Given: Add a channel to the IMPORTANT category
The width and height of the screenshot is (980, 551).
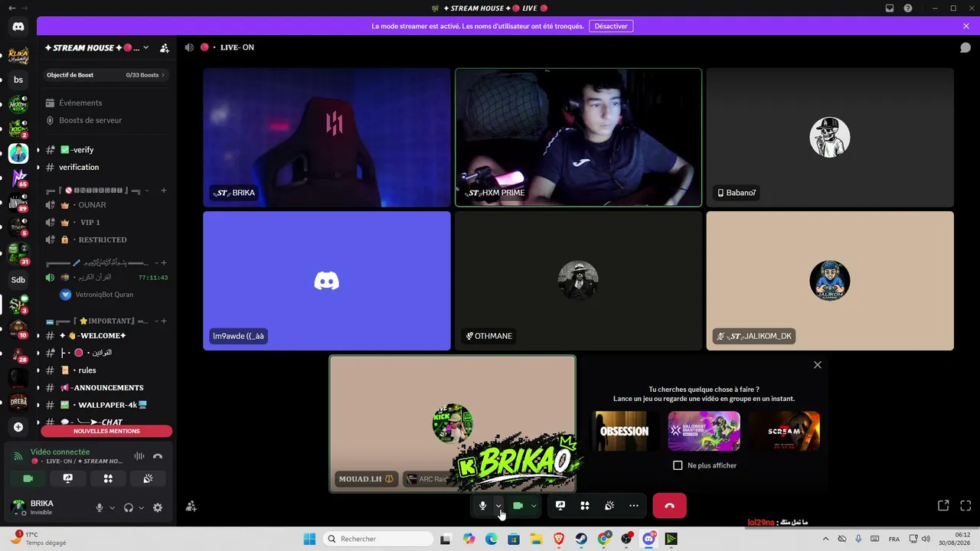Looking at the screenshot, I should (x=164, y=321).
